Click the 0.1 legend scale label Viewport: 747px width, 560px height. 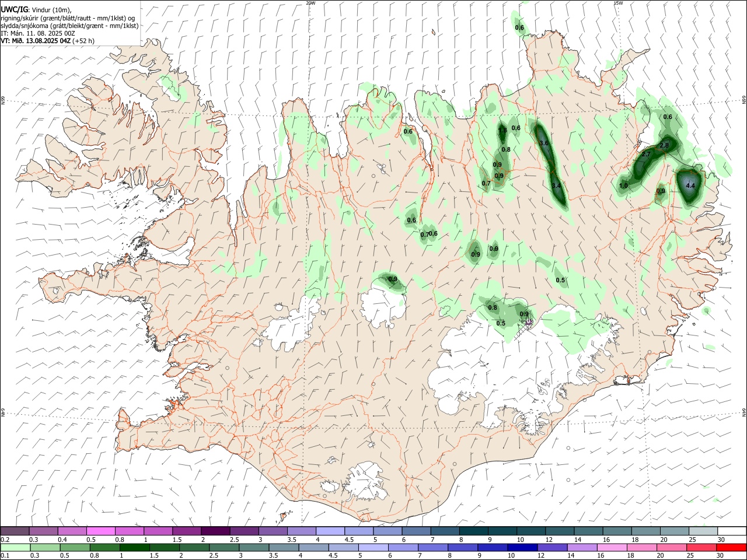[x=5, y=556]
